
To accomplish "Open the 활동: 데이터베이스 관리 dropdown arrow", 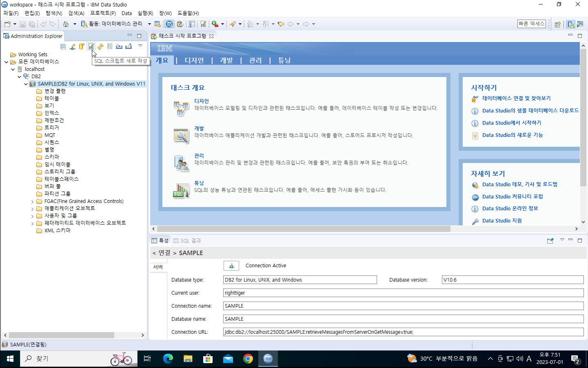I will click(x=149, y=24).
